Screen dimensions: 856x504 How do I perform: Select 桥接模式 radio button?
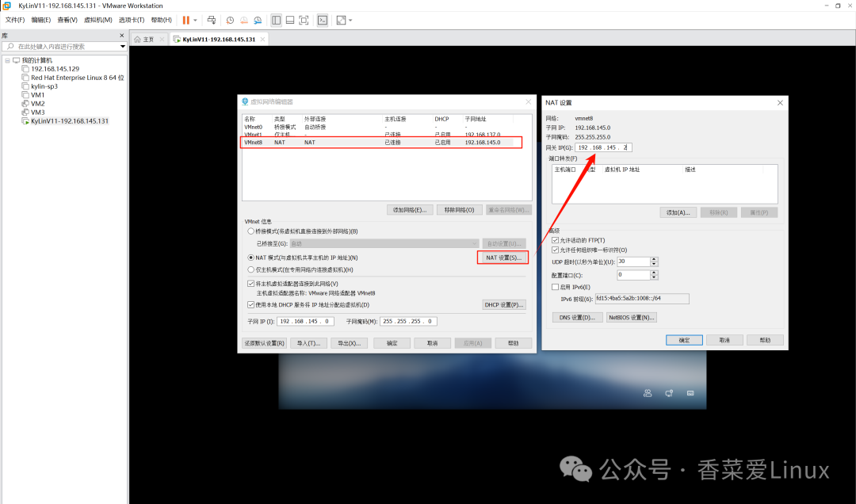[x=251, y=231]
